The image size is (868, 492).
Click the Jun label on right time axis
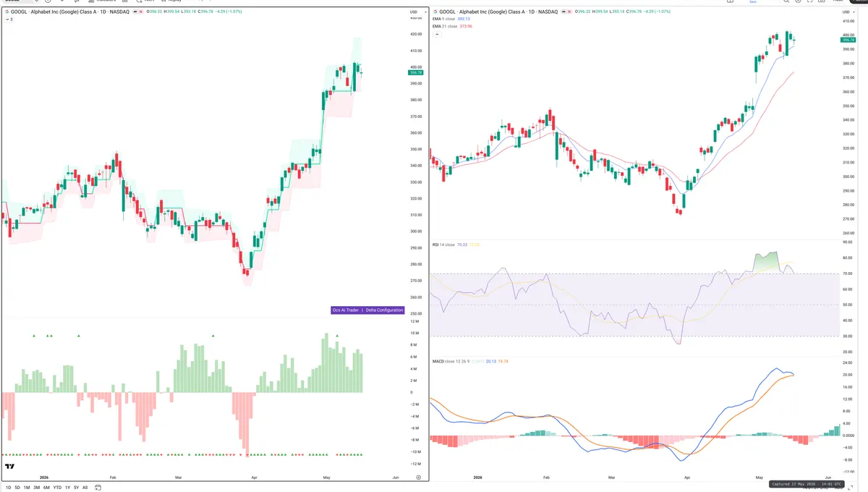827,478
